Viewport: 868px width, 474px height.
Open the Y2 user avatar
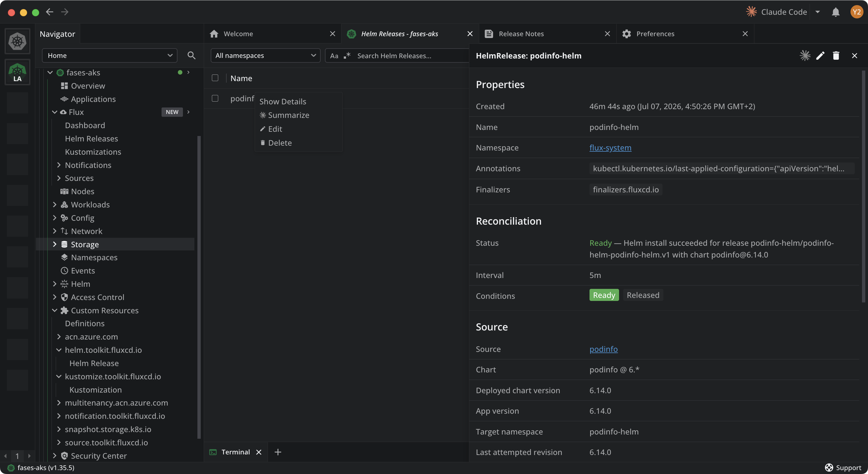click(x=856, y=12)
